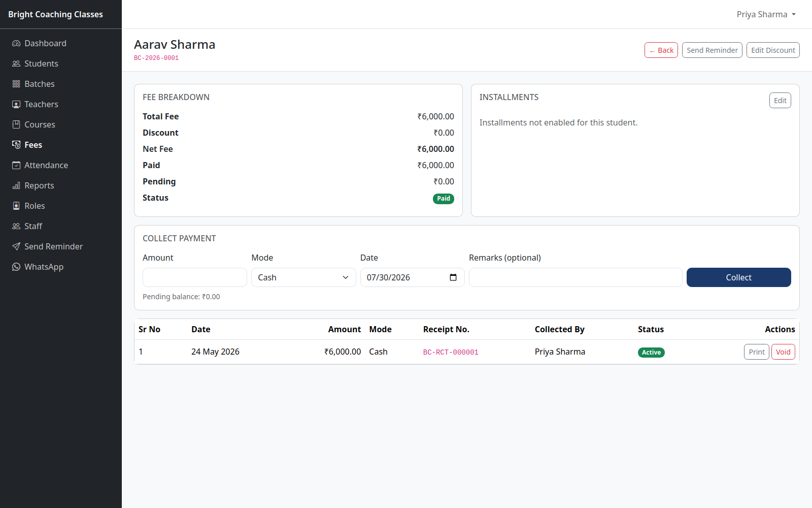Click the Aarav Sharma page heading
The width and height of the screenshot is (812, 508).
[x=175, y=45]
